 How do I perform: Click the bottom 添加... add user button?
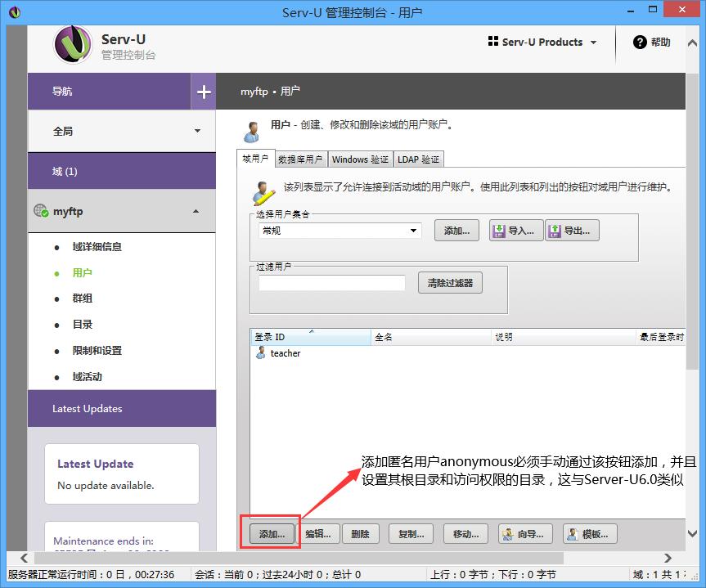(272, 534)
